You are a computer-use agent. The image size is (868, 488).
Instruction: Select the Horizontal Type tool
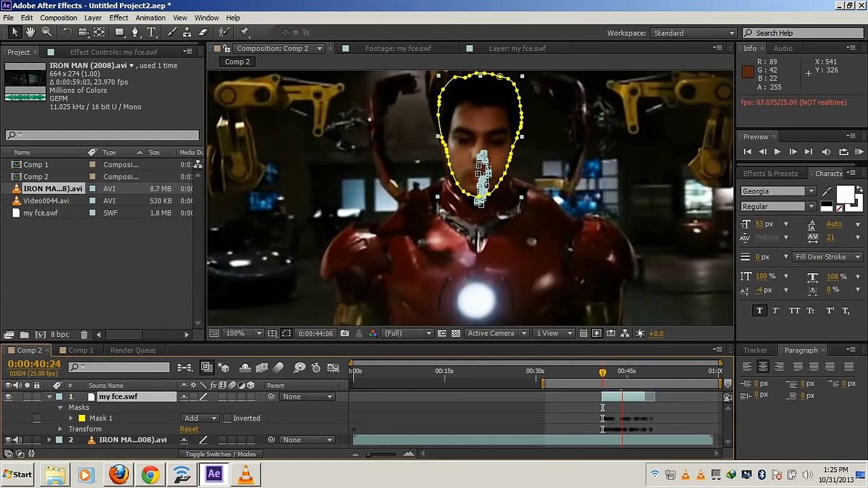pyautogui.click(x=152, y=33)
